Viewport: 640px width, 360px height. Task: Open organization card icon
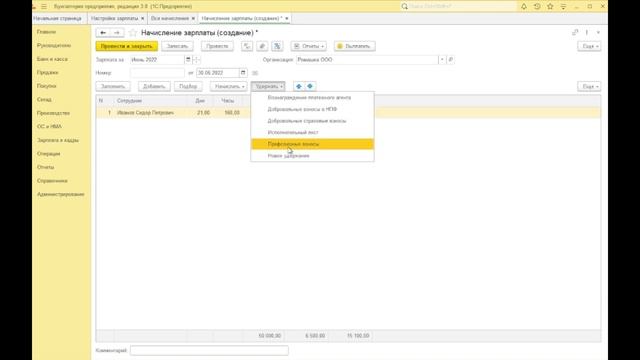(x=451, y=60)
